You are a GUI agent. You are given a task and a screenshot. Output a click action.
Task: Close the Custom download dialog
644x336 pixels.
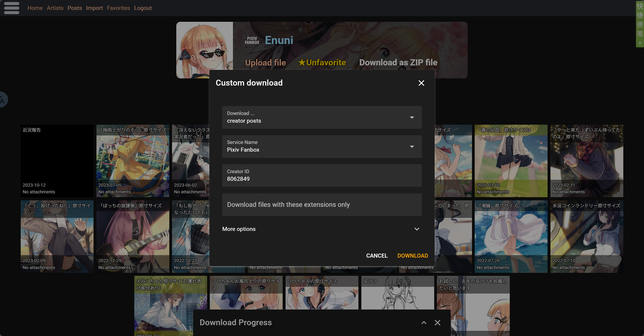[x=421, y=83]
